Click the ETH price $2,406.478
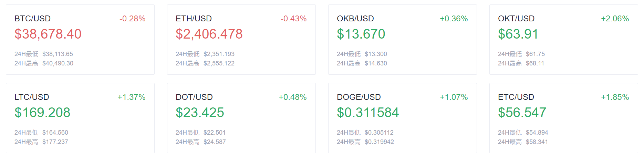This screenshot has height=156, width=644. coord(209,34)
